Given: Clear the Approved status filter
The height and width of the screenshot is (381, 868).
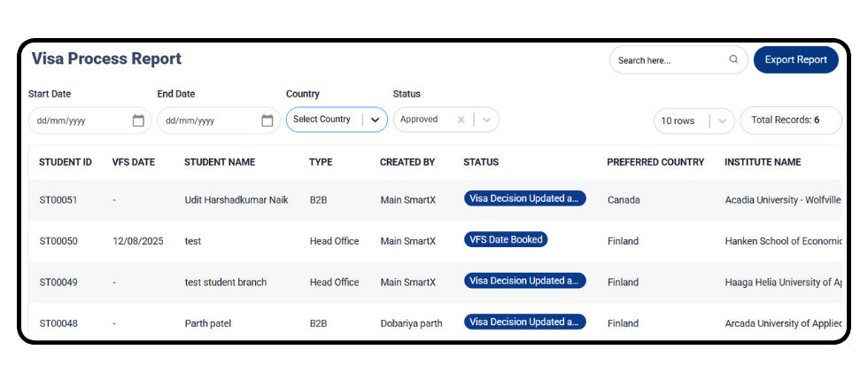Looking at the screenshot, I should point(461,120).
